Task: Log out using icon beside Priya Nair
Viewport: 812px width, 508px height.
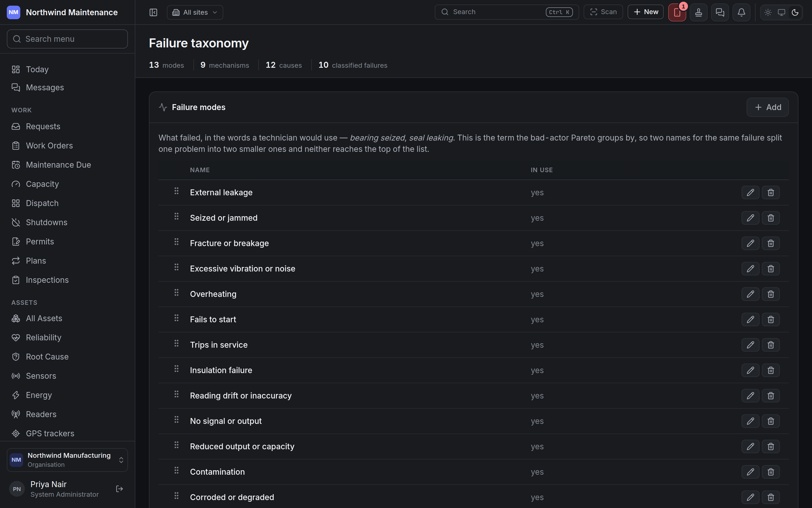Action: 120,489
